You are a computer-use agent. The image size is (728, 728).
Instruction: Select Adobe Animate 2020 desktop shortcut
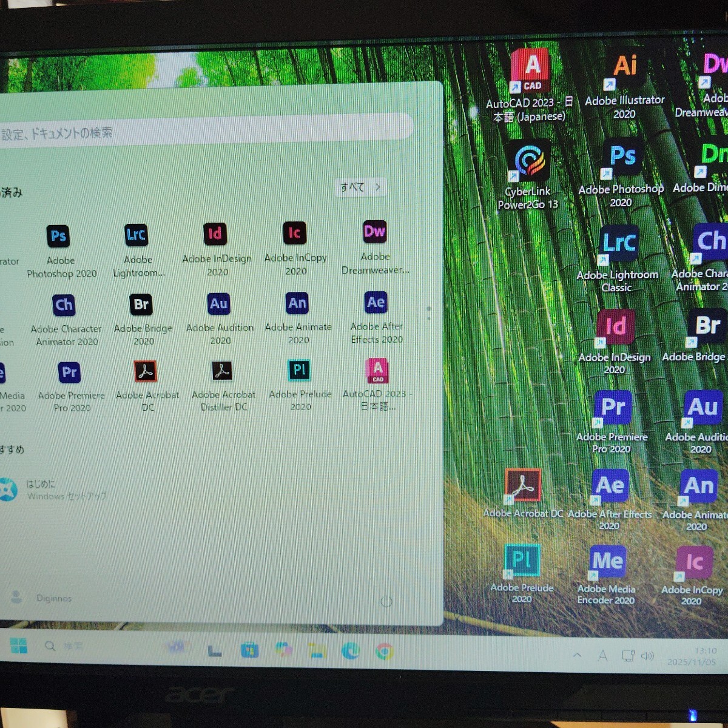click(x=696, y=499)
